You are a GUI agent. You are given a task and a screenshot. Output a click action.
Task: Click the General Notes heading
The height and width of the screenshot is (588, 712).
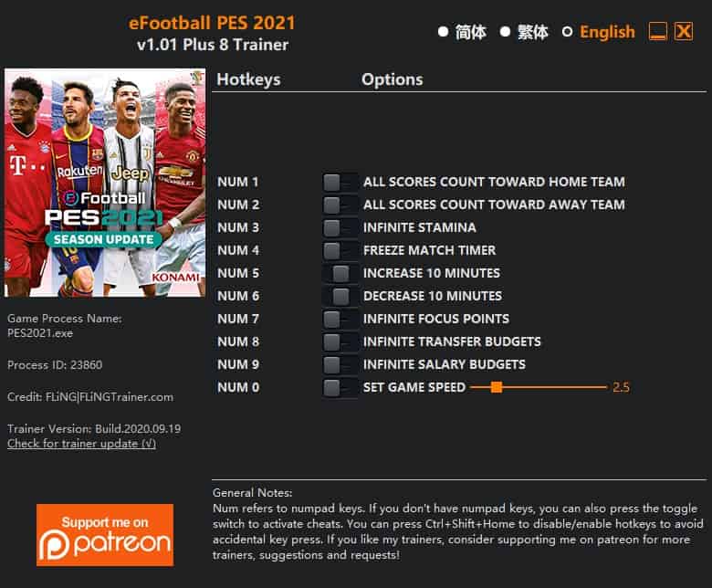[253, 493]
